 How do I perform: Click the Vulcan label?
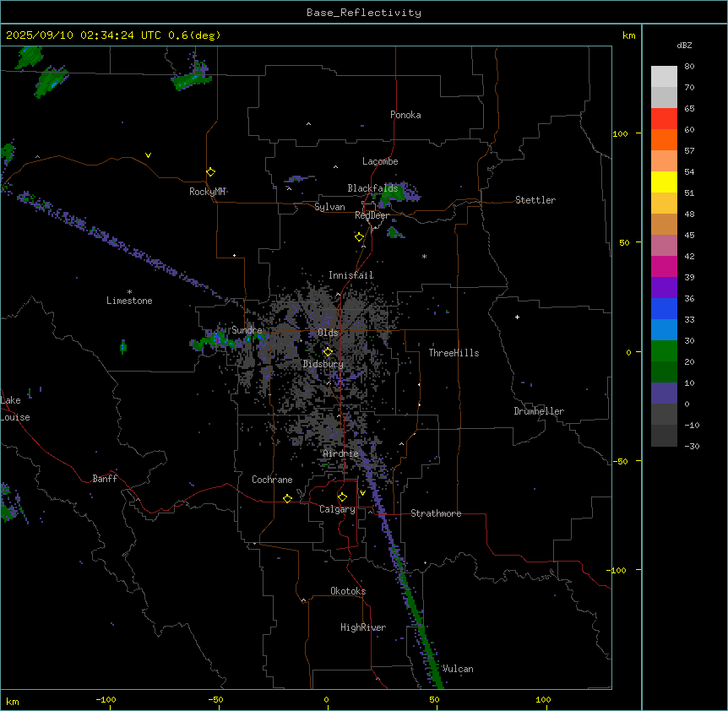[458, 669]
